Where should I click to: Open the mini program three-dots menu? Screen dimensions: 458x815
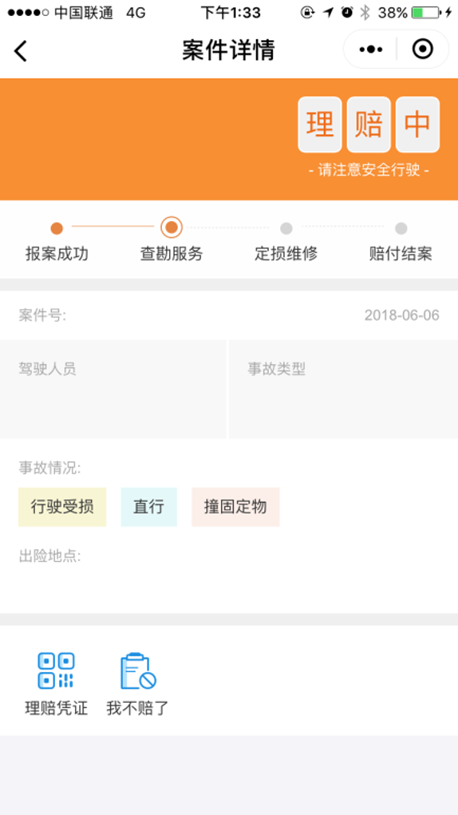tap(371, 49)
